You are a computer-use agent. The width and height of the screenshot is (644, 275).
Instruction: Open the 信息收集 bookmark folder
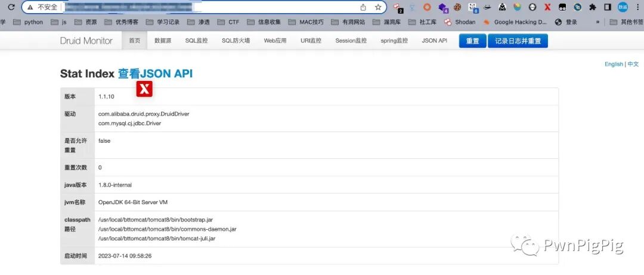click(x=264, y=22)
